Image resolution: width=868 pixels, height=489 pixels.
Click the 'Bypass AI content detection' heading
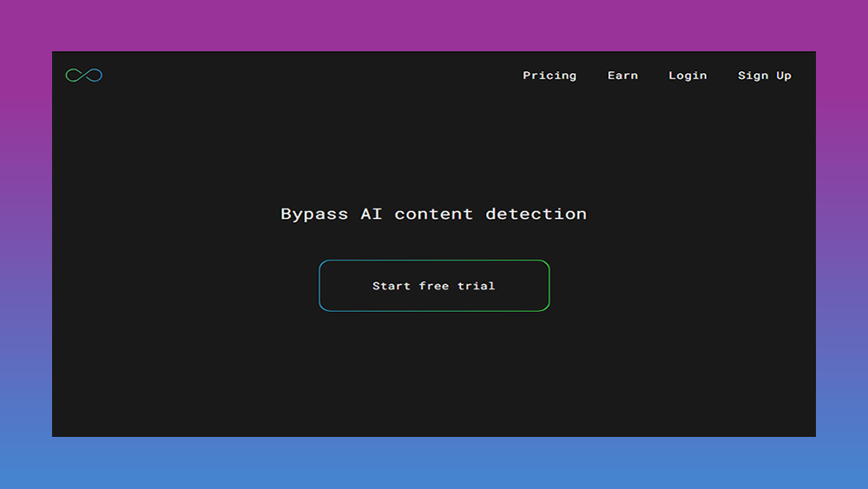point(433,215)
